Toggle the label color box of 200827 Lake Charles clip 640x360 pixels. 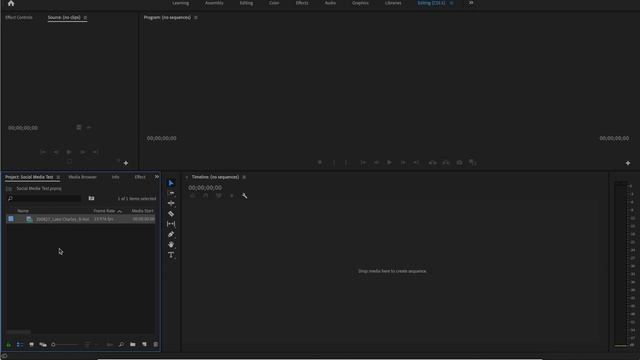tap(11, 219)
